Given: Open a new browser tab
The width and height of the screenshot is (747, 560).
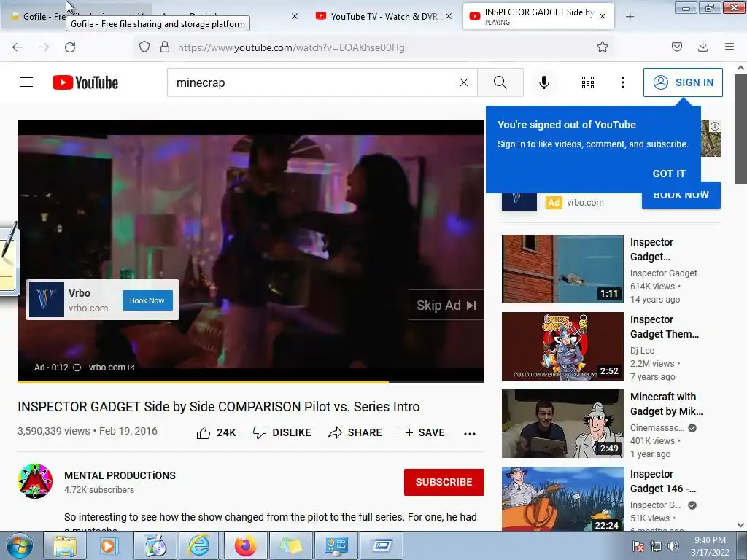Looking at the screenshot, I should [630, 17].
